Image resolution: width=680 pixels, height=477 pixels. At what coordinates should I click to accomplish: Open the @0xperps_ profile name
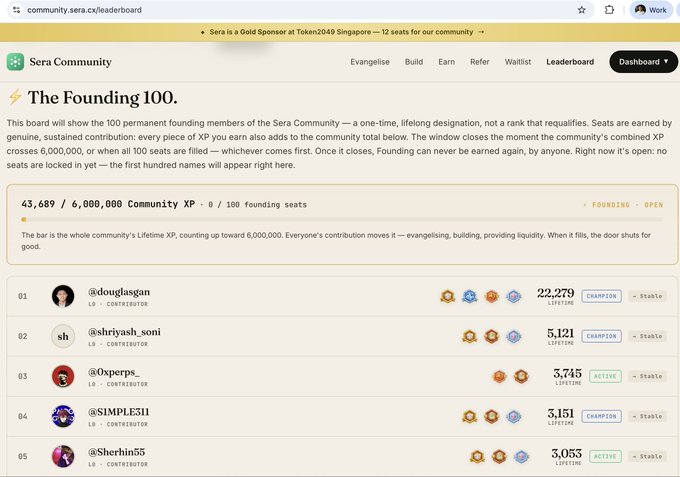114,372
